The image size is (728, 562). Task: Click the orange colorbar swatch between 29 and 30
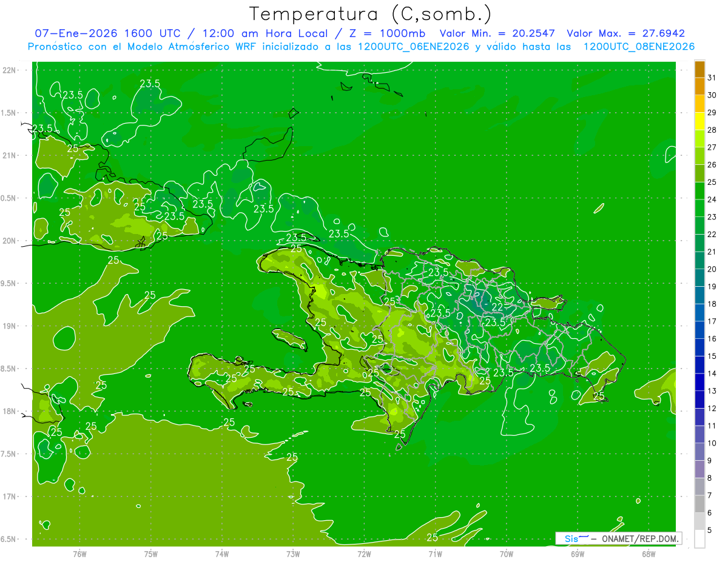[699, 103]
